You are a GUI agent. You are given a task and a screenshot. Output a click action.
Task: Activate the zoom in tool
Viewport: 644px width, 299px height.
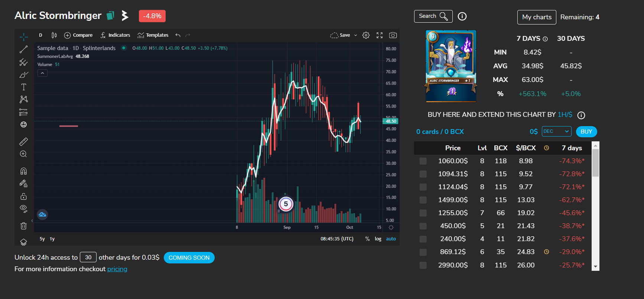pyautogui.click(x=23, y=154)
